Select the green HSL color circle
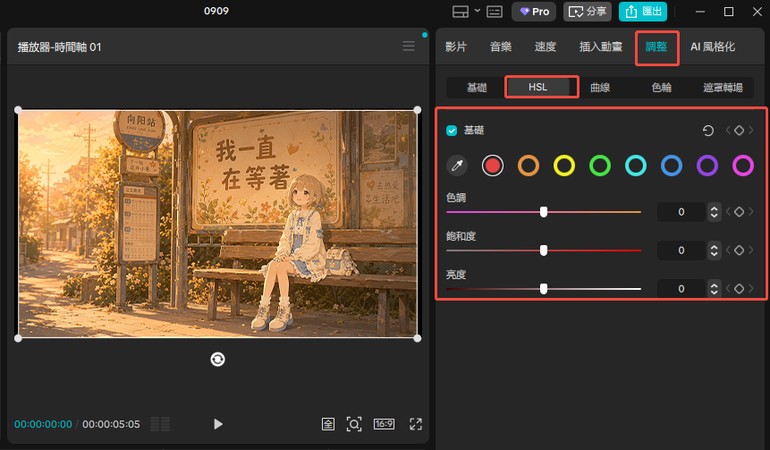 (x=600, y=166)
